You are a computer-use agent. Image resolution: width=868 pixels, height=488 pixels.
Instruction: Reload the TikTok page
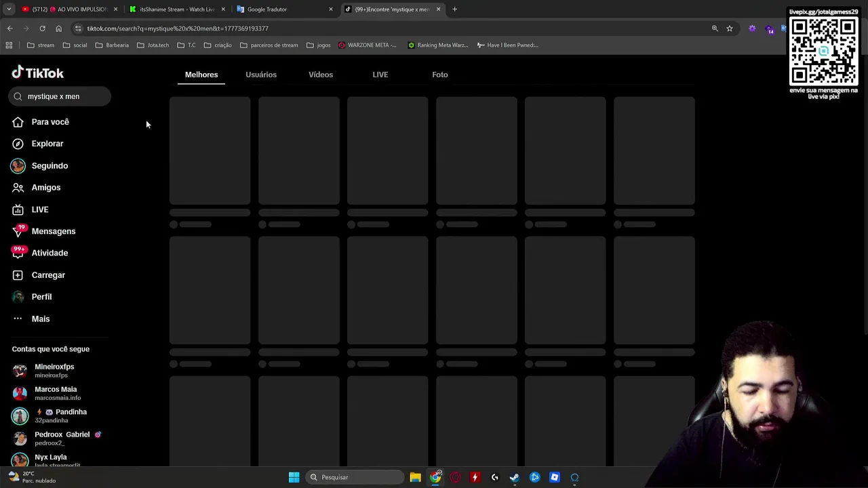click(42, 28)
